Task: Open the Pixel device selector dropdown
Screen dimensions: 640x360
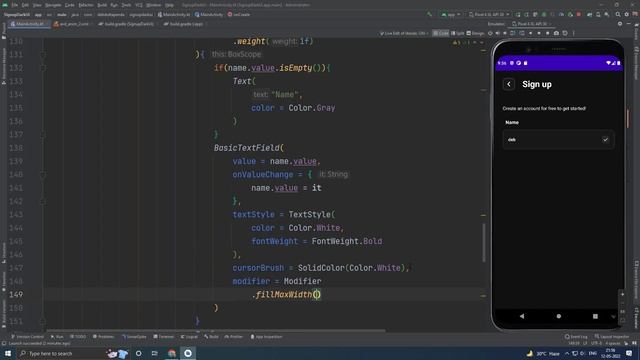Action: [x=489, y=15]
